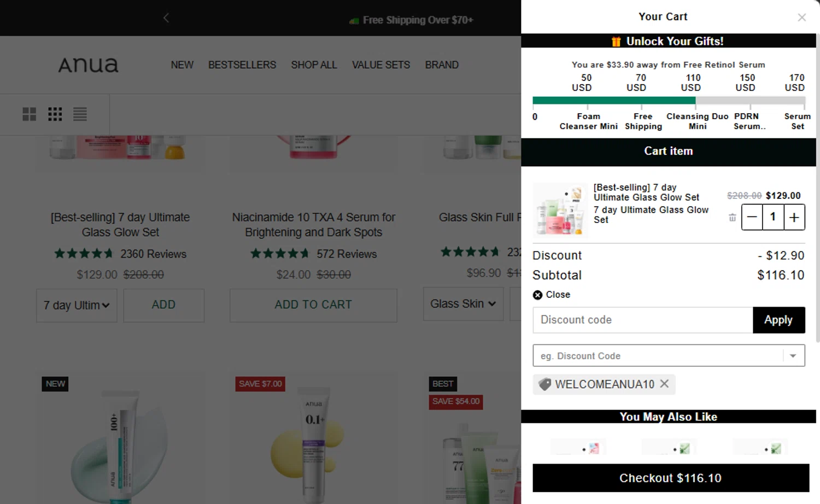Proceed to Checkout $116.10
Screen dimensions: 820x504
point(671,478)
